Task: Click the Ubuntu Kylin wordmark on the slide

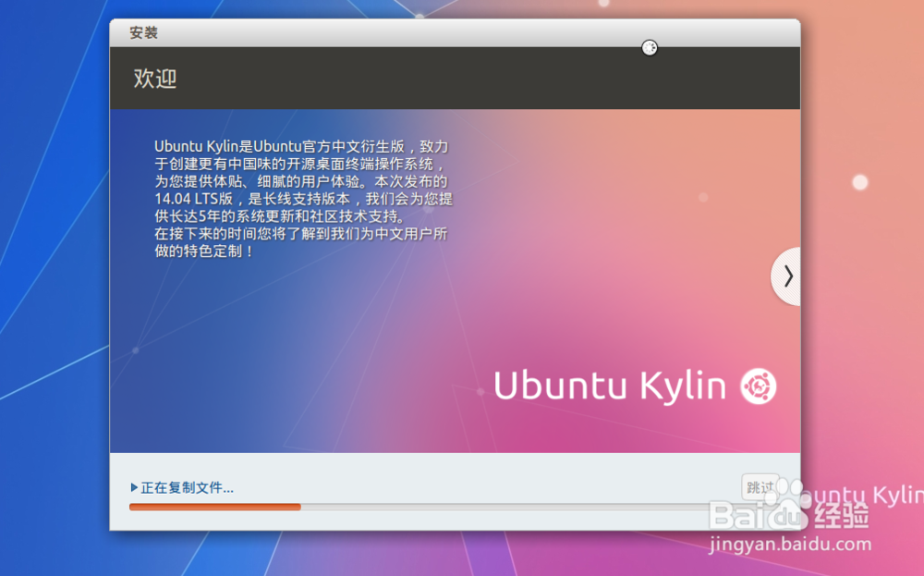Action: point(611,386)
